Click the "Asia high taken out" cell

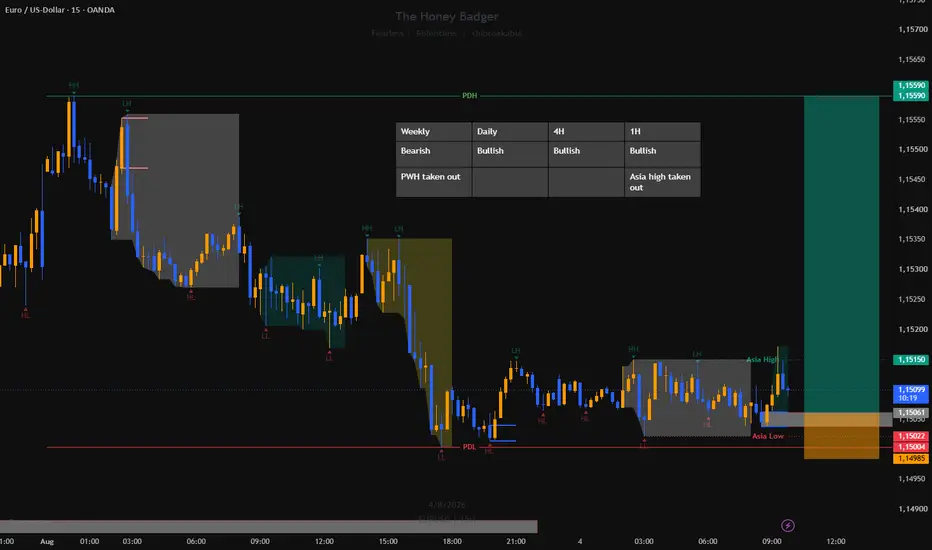pos(662,182)
